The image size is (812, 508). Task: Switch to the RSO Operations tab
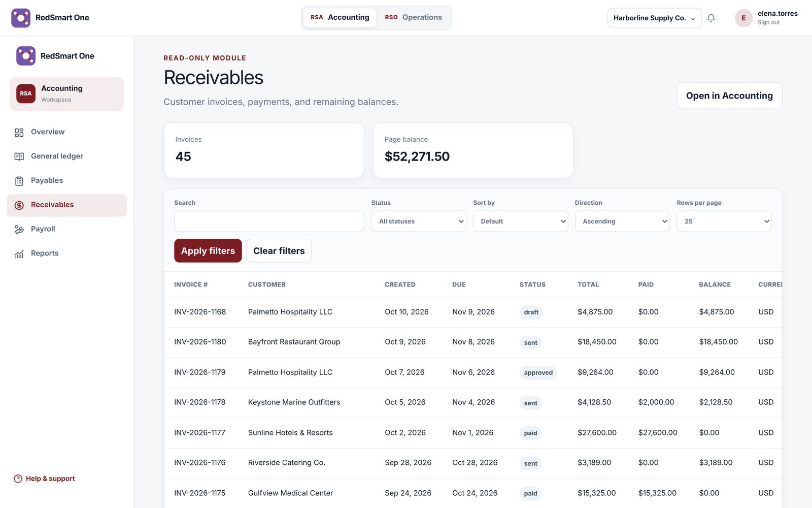pos(414,17)
